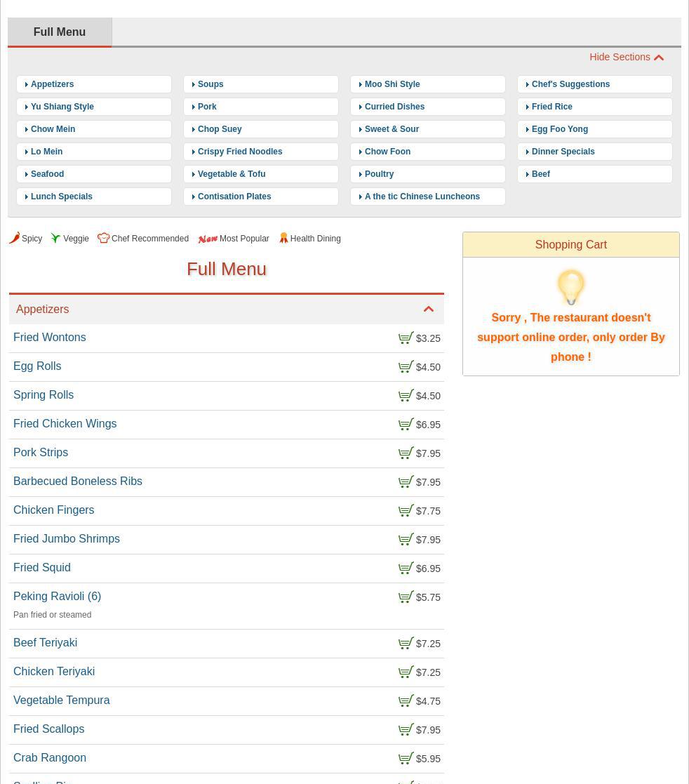The height and width of the screenshot is (784, 689).
Task: Open the Lunch Specials category
Action: click(62, 197)
